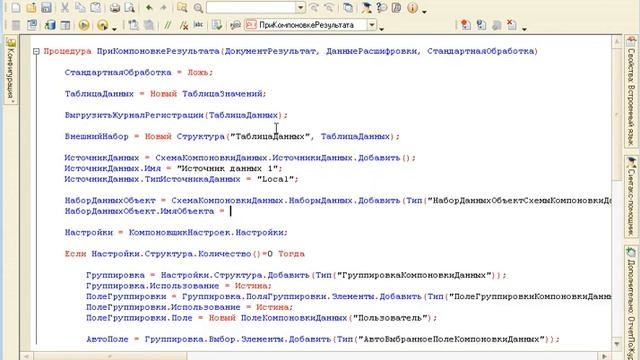Image resolution: width=640 pixels, height=360 pixels.
Task: Open the Syntax assistant graduate icon
Action: (x=366, y=7)
